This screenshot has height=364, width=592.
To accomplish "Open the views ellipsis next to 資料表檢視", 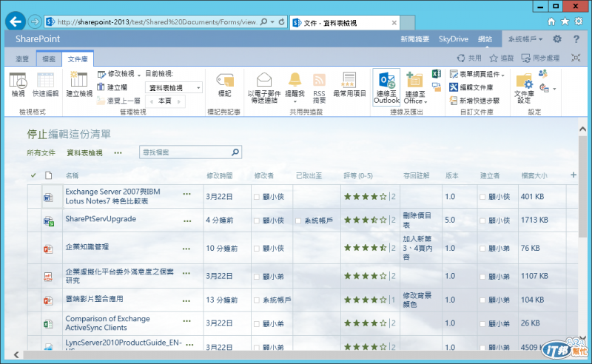I will (x=118, y=153).
